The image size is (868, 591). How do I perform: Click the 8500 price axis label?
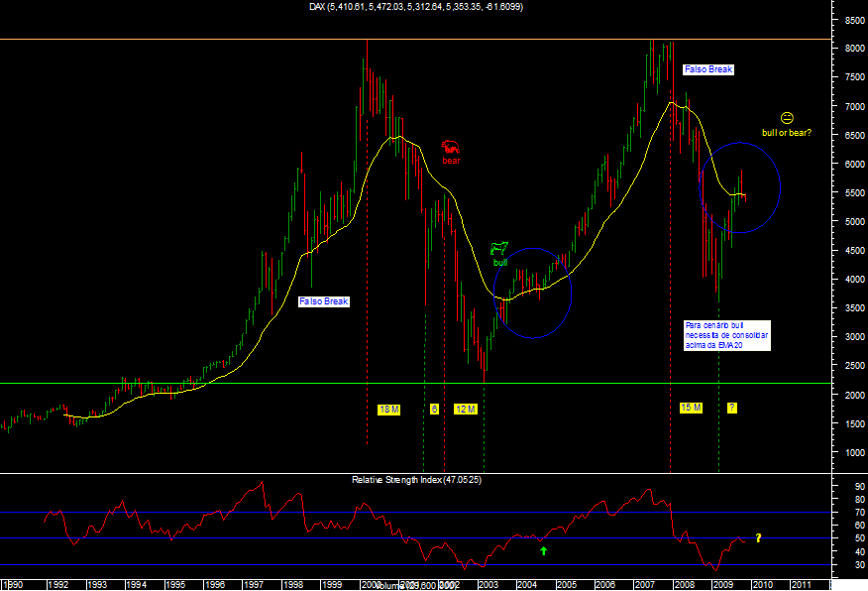coord(854,21)
